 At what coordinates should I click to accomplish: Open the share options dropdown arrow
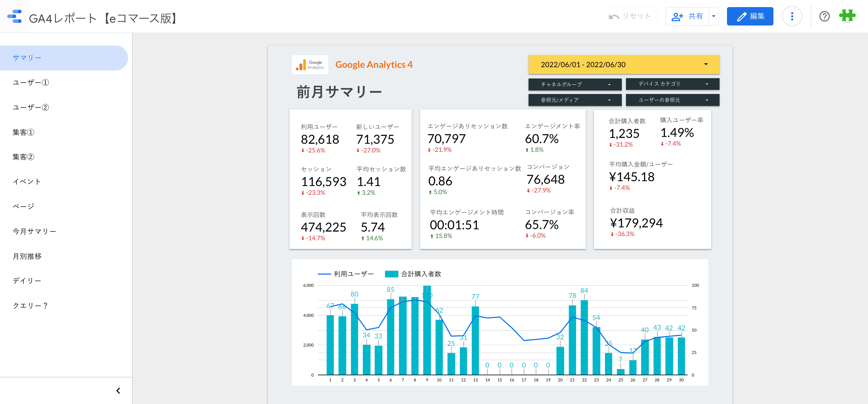713,16
